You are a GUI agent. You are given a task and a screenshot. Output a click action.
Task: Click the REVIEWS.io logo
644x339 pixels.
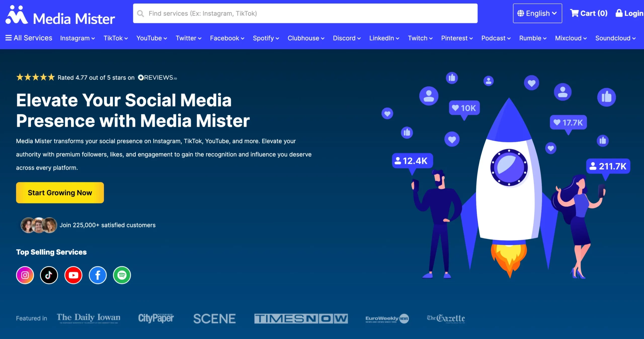click(157, 78)
